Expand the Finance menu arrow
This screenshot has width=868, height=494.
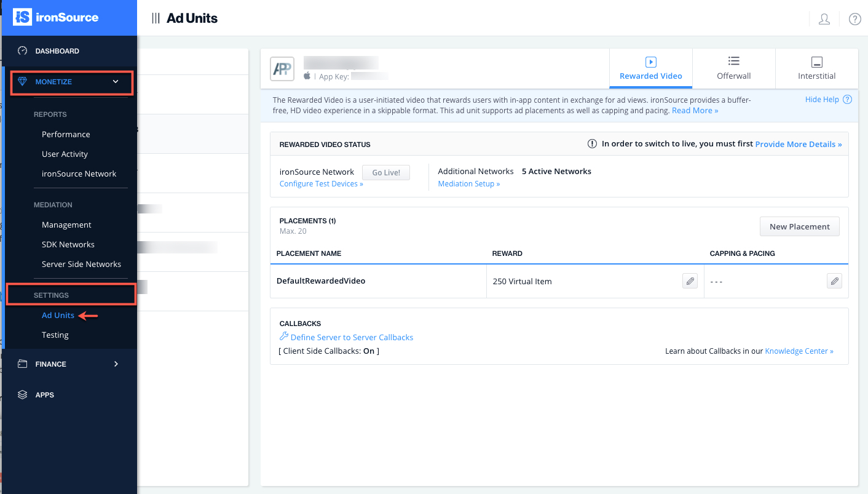(x=116, y=364)
